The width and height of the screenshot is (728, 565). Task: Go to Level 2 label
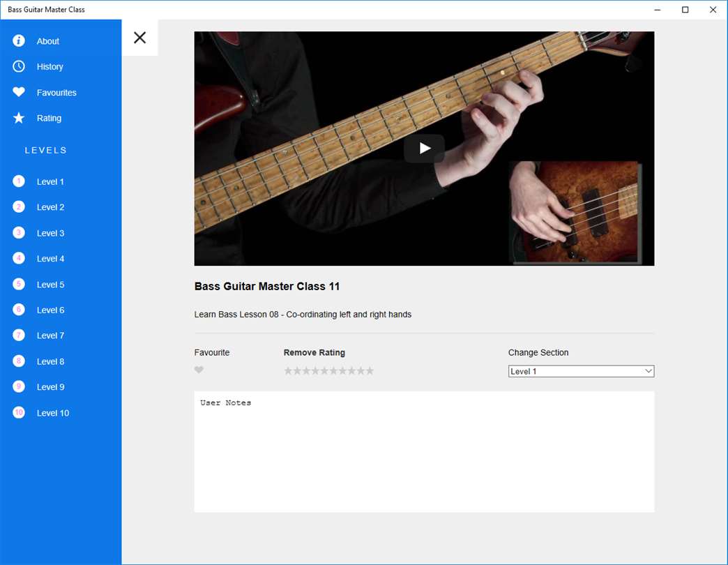[x=50, y=207]
